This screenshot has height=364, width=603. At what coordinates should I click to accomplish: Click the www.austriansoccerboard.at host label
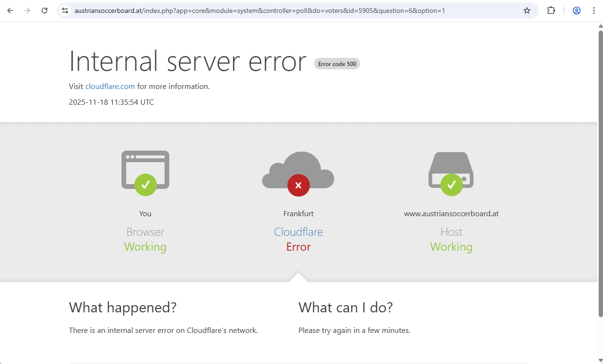pos(451,214)
